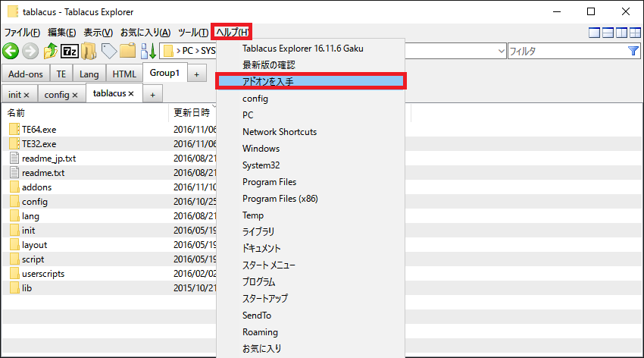Image resolution: width=644 pixels, height=358 pixels.
Task: Select the vertical split layout icon
Action: [621, 33]
